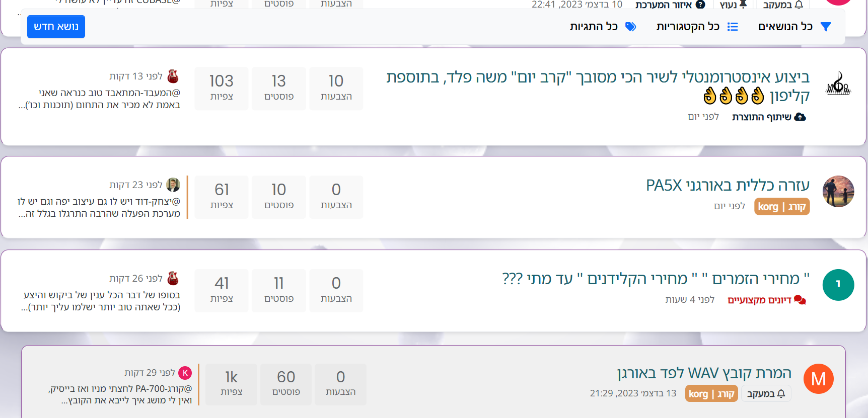Toggle the במעקב watching bell at top
868x418 pixels.
[x=783, y=5]
